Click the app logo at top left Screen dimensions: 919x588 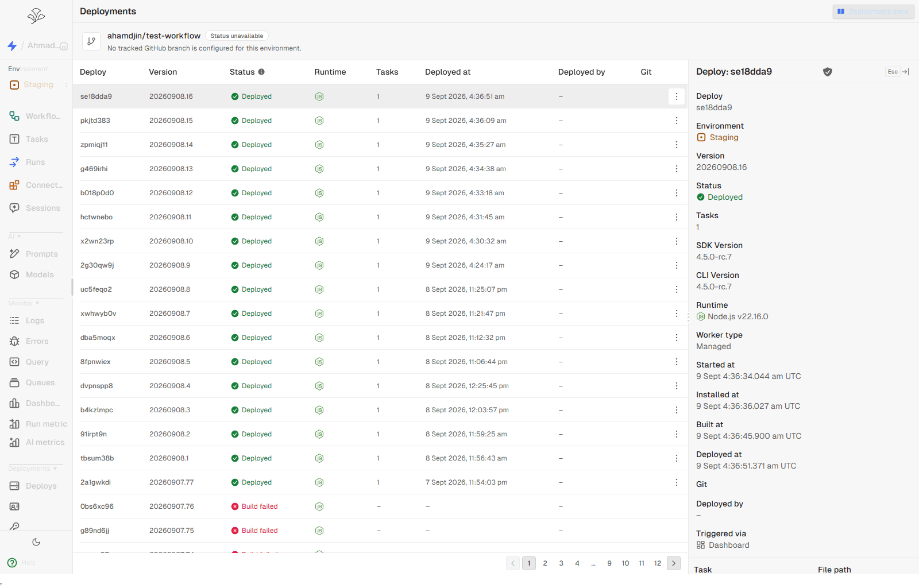point(36,16)
